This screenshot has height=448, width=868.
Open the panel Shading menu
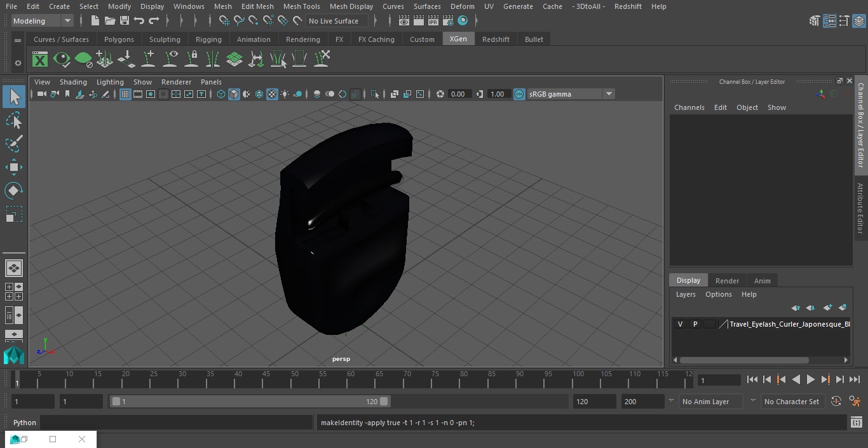(x=73, y=82)
